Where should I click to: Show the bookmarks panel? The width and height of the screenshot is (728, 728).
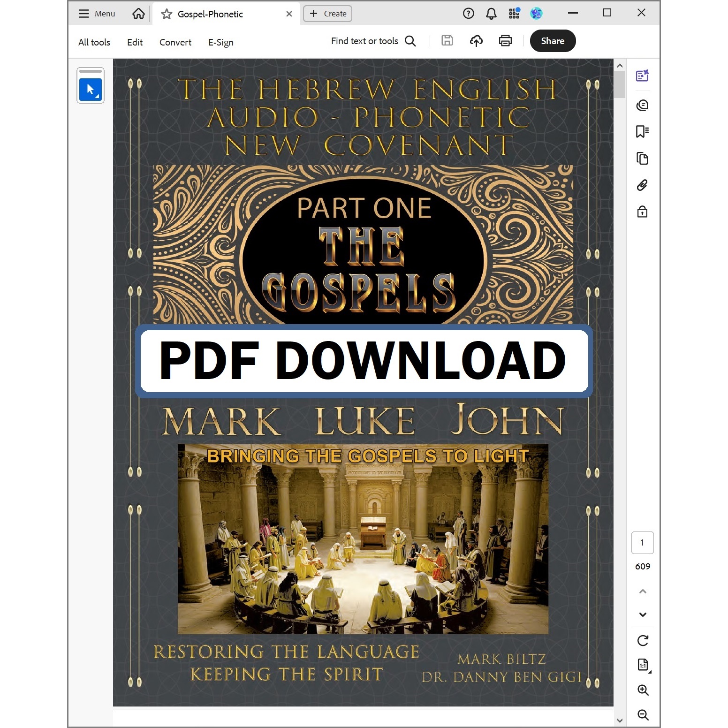[x=642, y=132]
